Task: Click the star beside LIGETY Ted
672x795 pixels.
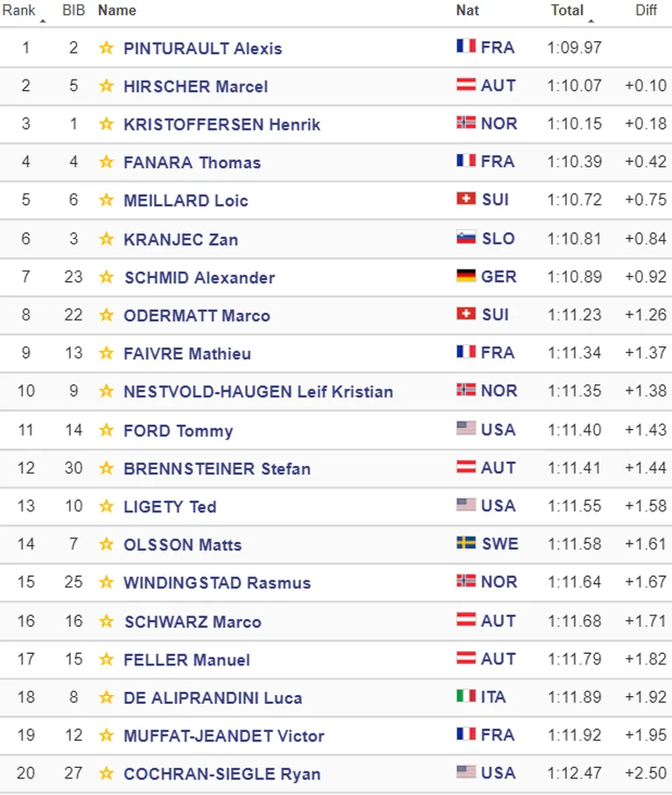Action: tap(107, 506)
